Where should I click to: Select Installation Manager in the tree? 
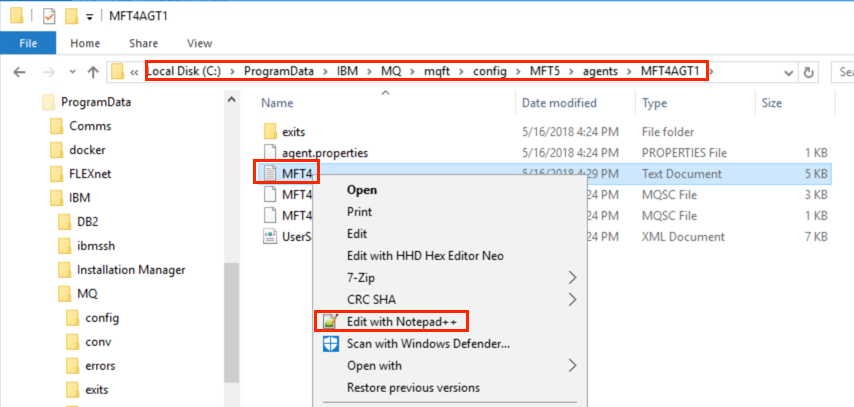(x=131, y=270)
